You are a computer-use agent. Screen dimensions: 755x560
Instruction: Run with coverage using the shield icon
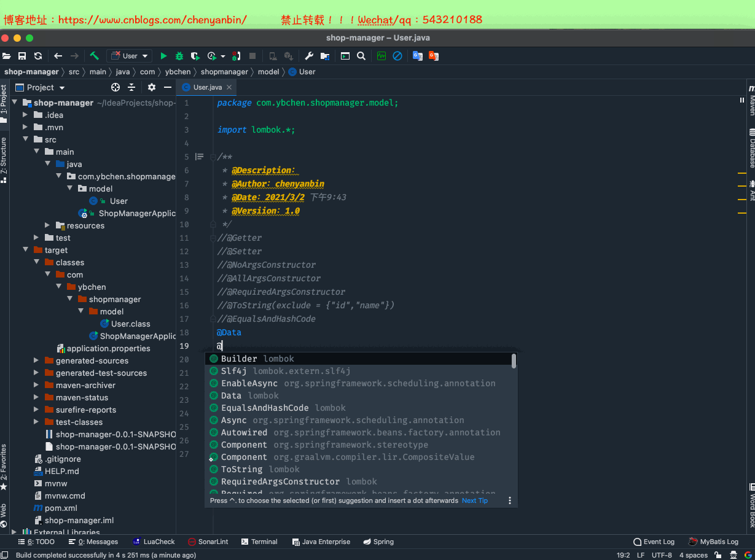[195, 56]
